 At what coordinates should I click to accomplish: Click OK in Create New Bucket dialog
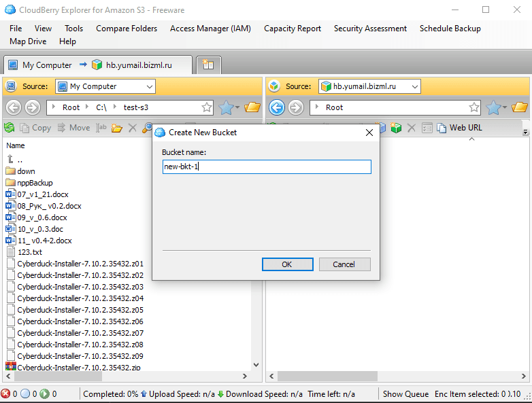(x=287, y=264)
